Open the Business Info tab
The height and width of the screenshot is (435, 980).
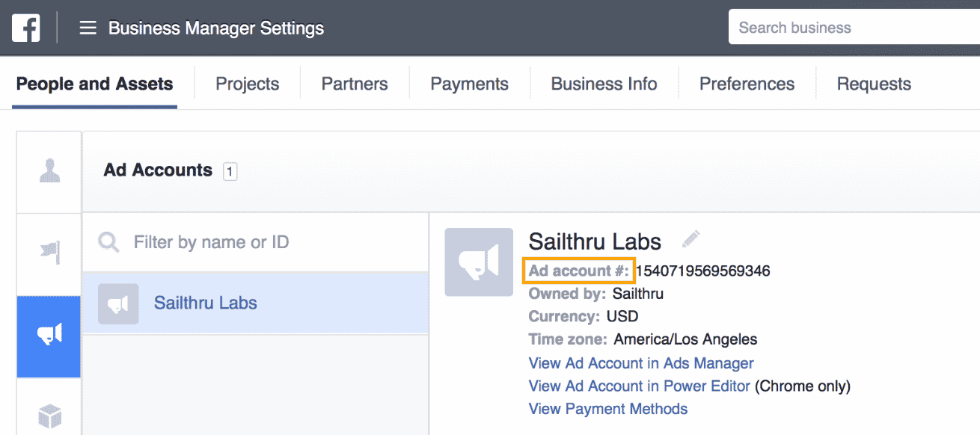tap(604, 84)
